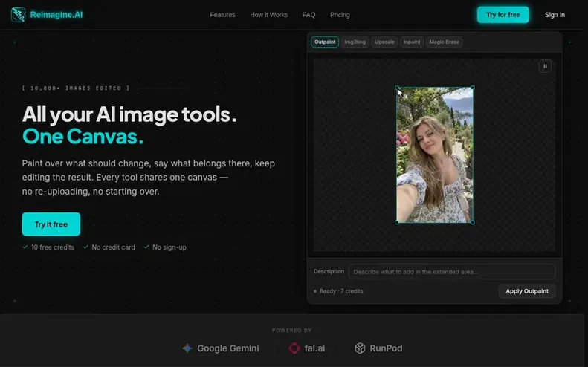
Task: Click Sign In link
Action: tap(555, 15)
